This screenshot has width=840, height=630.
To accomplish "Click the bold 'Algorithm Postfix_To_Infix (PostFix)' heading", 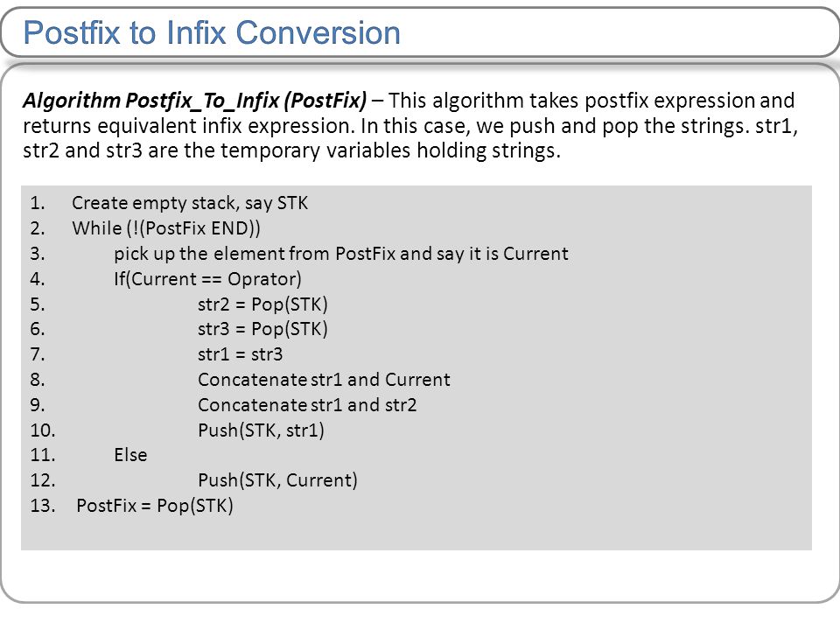I will coord(194,101).
